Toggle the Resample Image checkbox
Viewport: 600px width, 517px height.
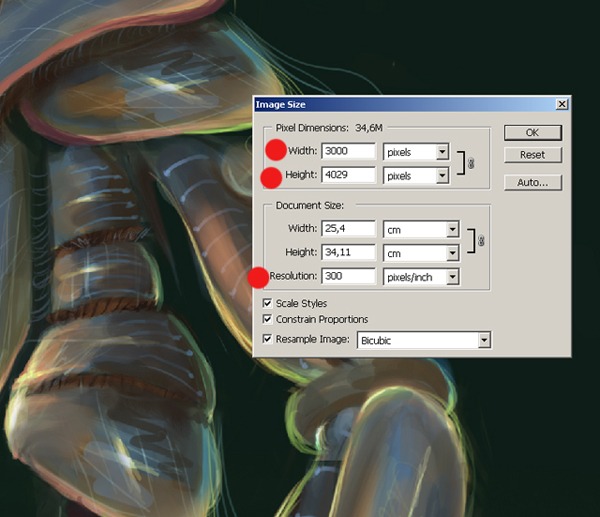[267, 339]
